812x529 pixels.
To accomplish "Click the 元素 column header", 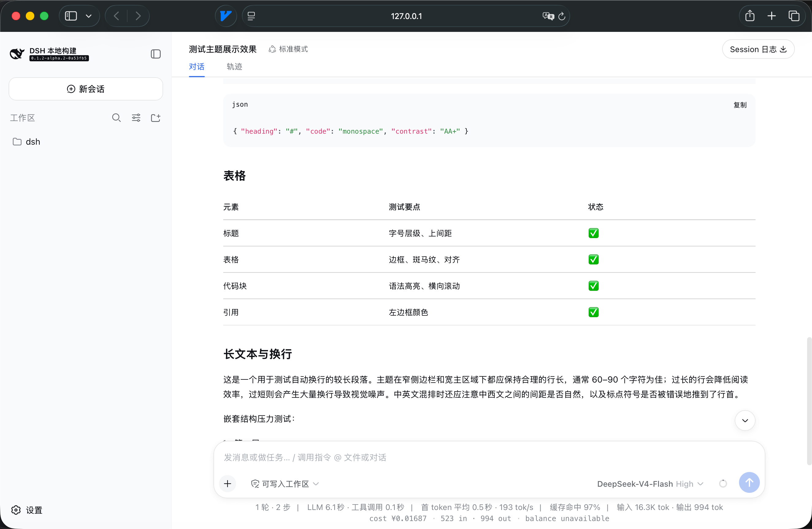I will point(231,207).
